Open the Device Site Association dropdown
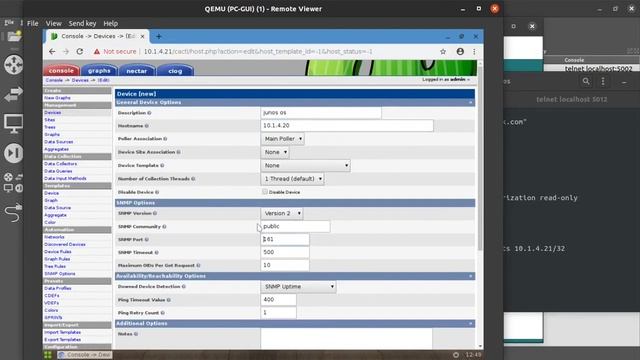This screenshot has height=360, width=640. click(275, 152)
